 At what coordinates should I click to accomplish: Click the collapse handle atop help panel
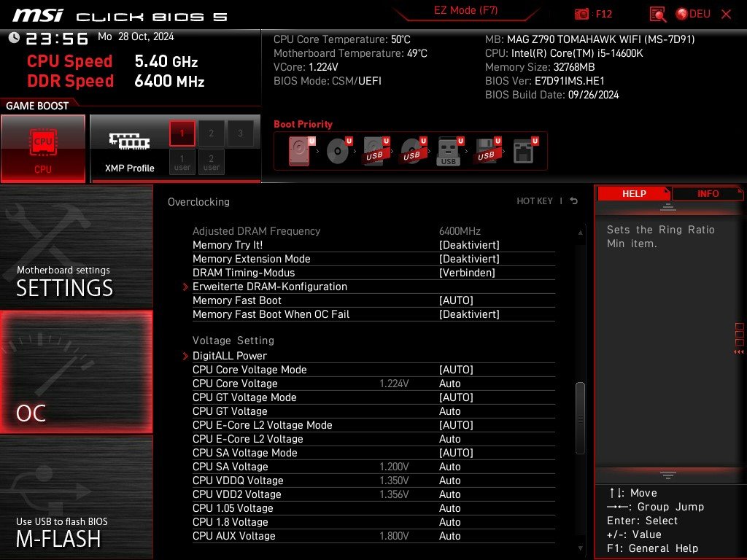tap(668, 207)
